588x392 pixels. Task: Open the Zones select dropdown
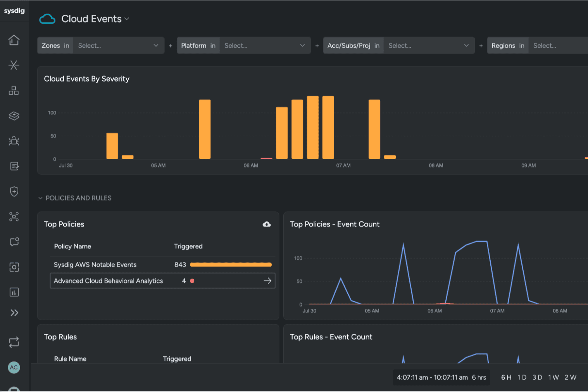[119, 45]
